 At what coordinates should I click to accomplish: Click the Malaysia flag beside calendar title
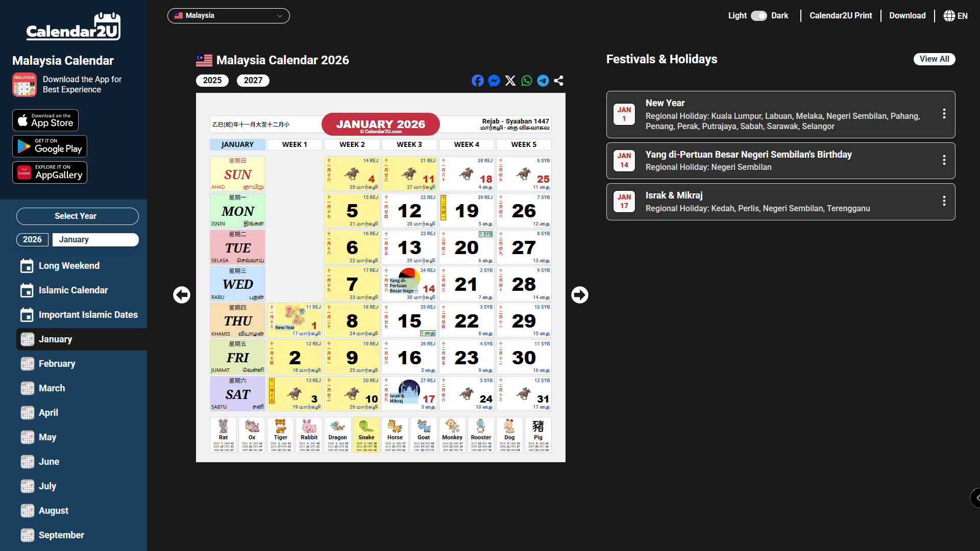pyautogui.click(x=204, y=60)
